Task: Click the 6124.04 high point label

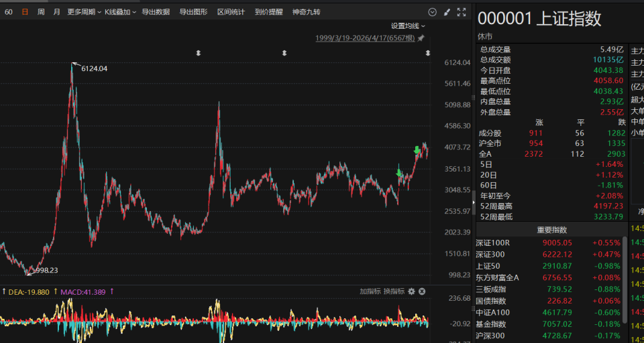Action: pos(94,68)
